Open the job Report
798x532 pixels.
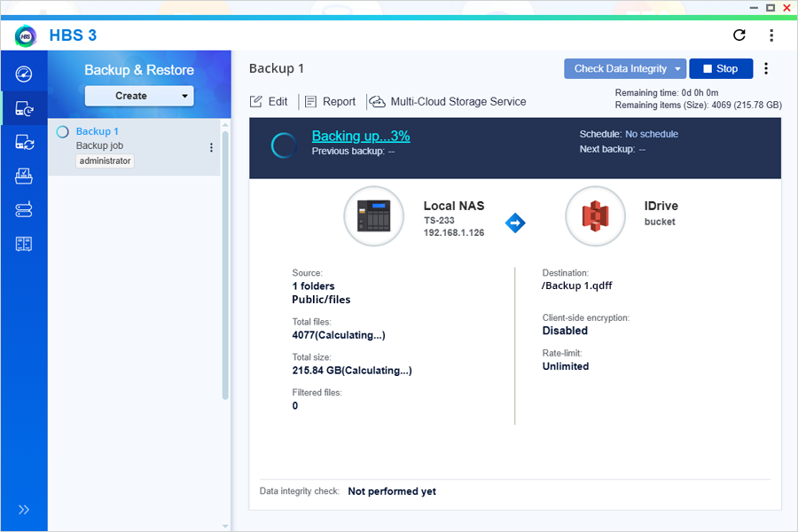click(330, 102)
